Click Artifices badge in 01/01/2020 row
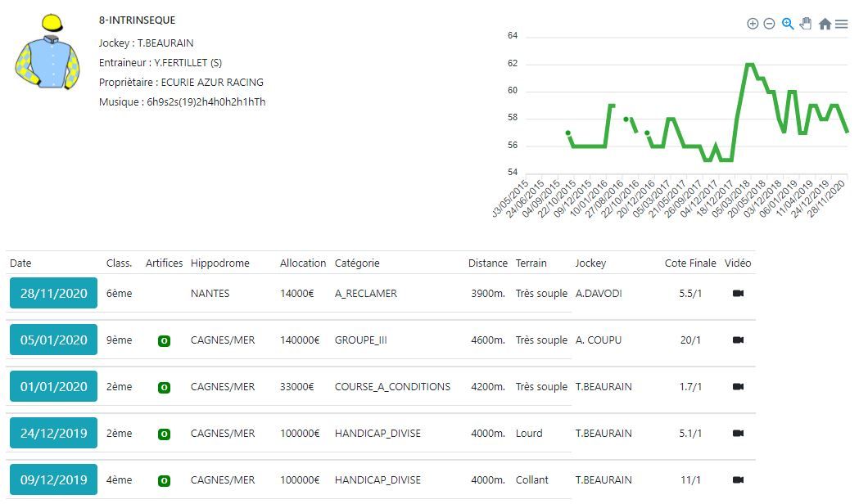This screenshot has width=868, height=504. click(164, 387)
